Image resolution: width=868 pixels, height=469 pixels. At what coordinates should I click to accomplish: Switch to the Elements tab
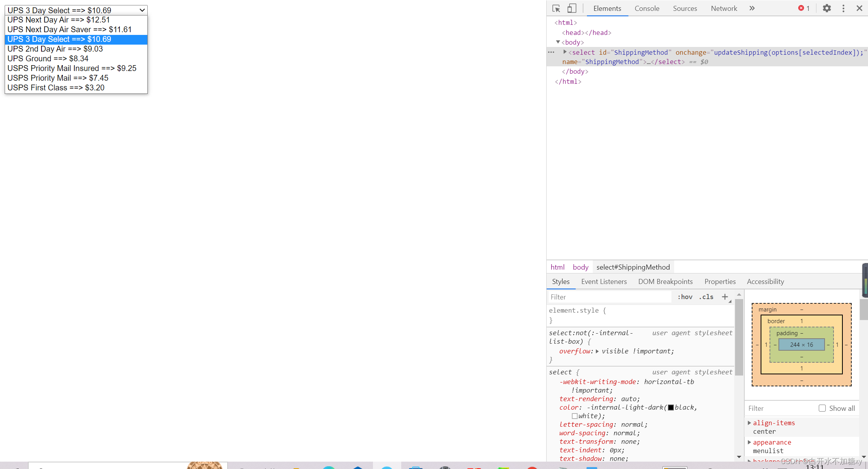coord(607,8)
